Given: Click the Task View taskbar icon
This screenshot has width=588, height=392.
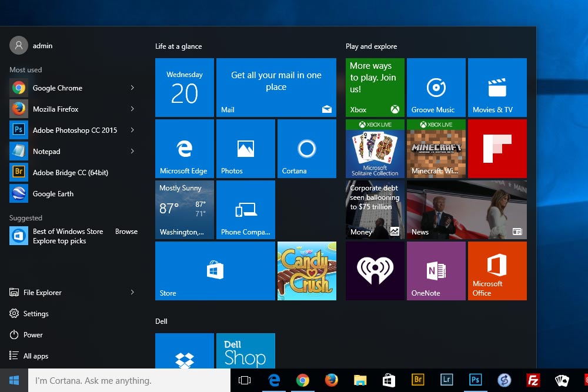Looking at the screenshot, I should pyautogui.click(x=245, y=381).
